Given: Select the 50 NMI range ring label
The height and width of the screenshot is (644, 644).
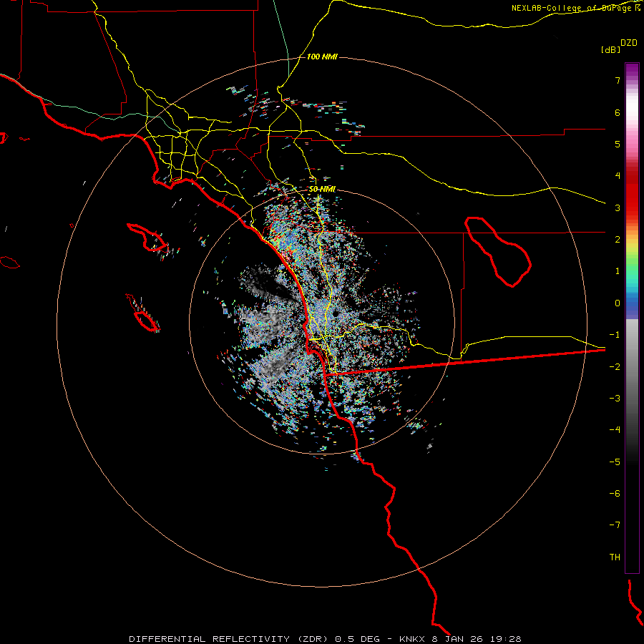Looking at the screenshot, I should 322,189.
